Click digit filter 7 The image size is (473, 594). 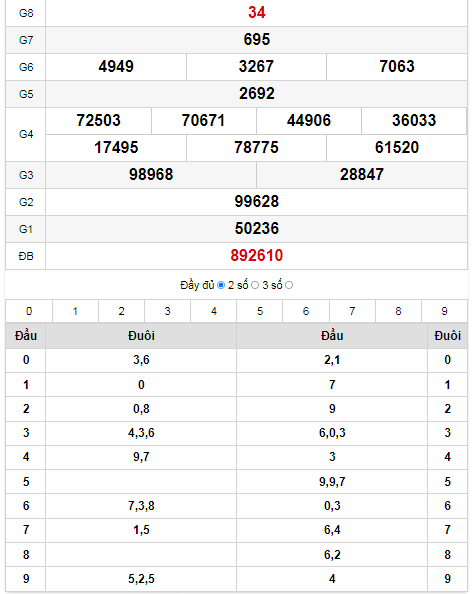point(352,311)
